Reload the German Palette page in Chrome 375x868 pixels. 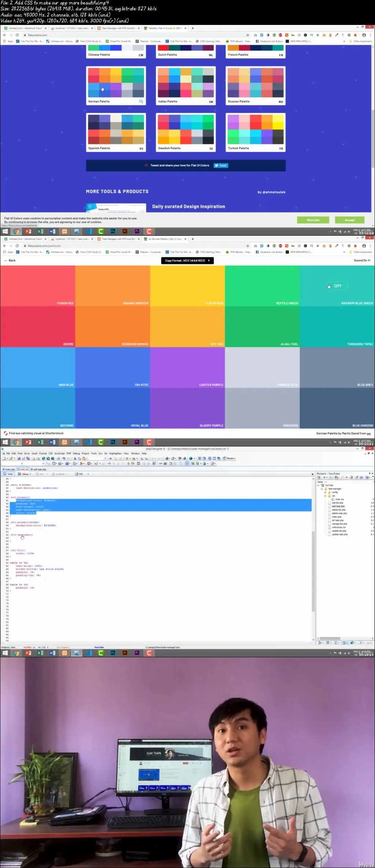click(17, 246)
